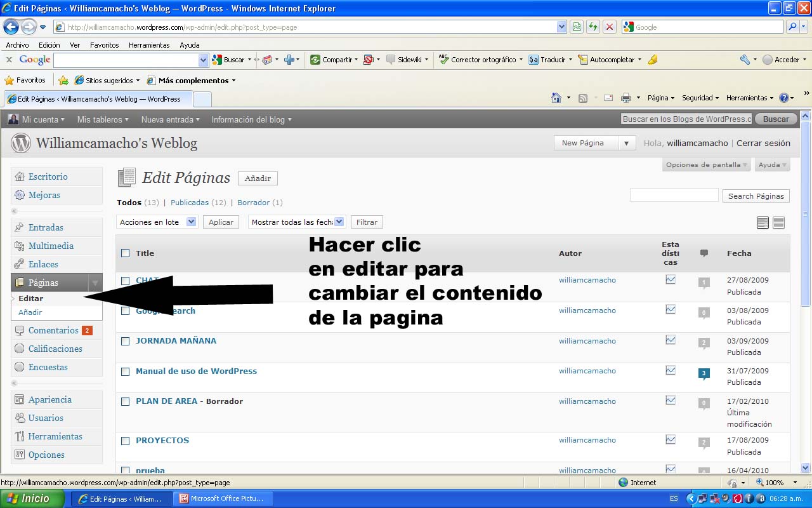
Task: Open the Manual de uso de WordPress link
Action: (x=196, y=371)
